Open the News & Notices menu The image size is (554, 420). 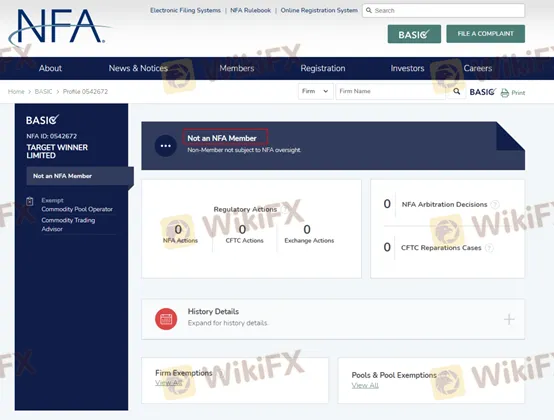pyautogui.click(x=138, y=68)
